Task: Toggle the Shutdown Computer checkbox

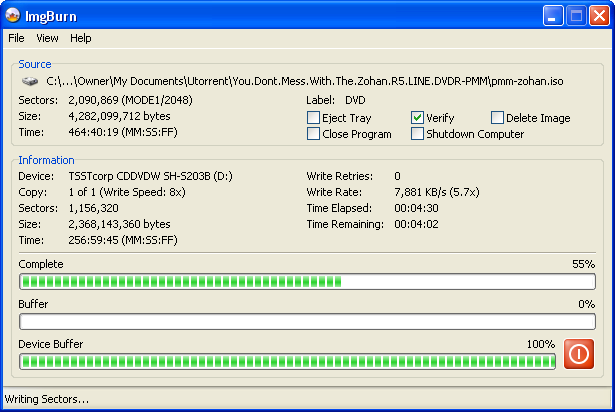Action: [417, 133]
